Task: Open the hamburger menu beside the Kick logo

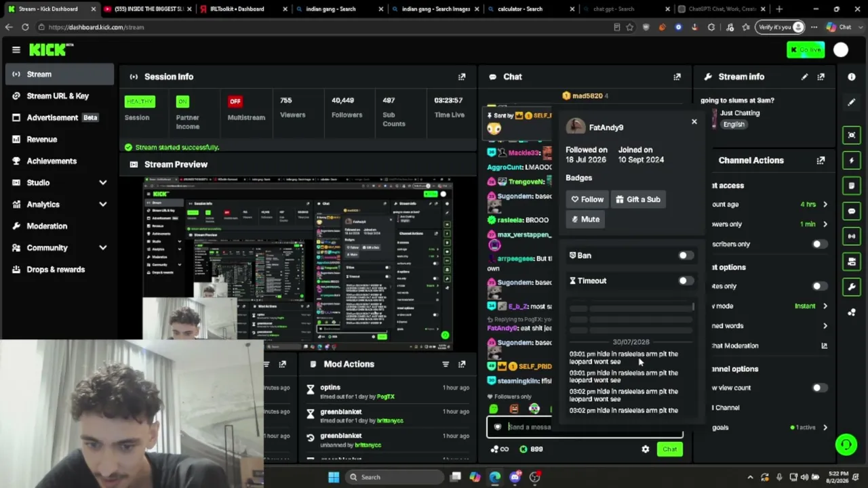Action: point(16,49)
